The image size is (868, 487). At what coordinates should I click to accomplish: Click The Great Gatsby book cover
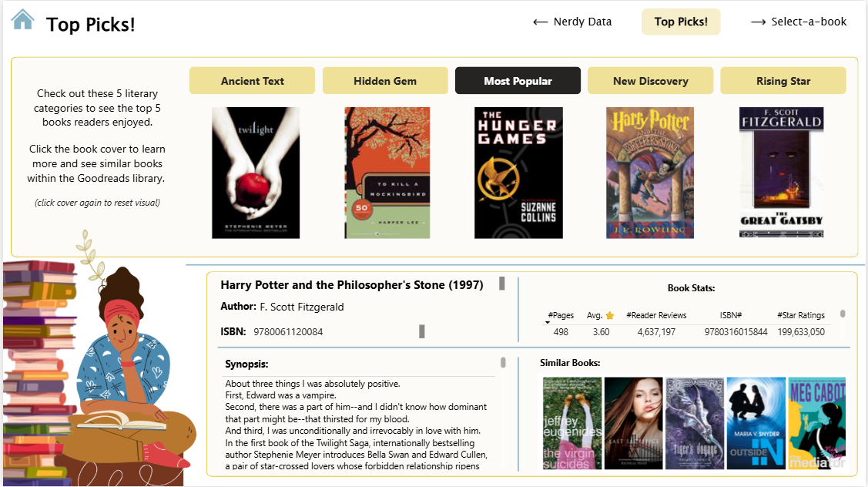tap(782, 173)
